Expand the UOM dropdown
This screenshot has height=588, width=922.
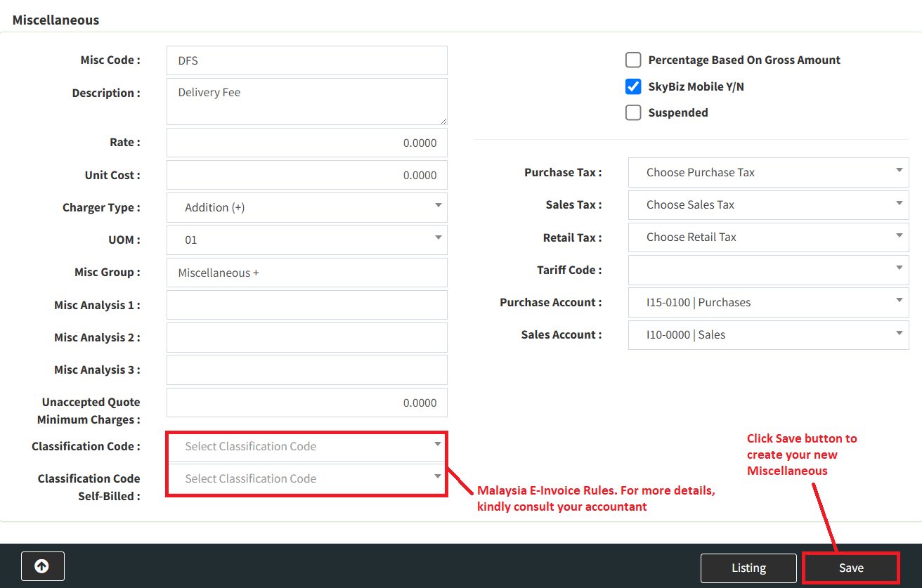coord(306,240)
